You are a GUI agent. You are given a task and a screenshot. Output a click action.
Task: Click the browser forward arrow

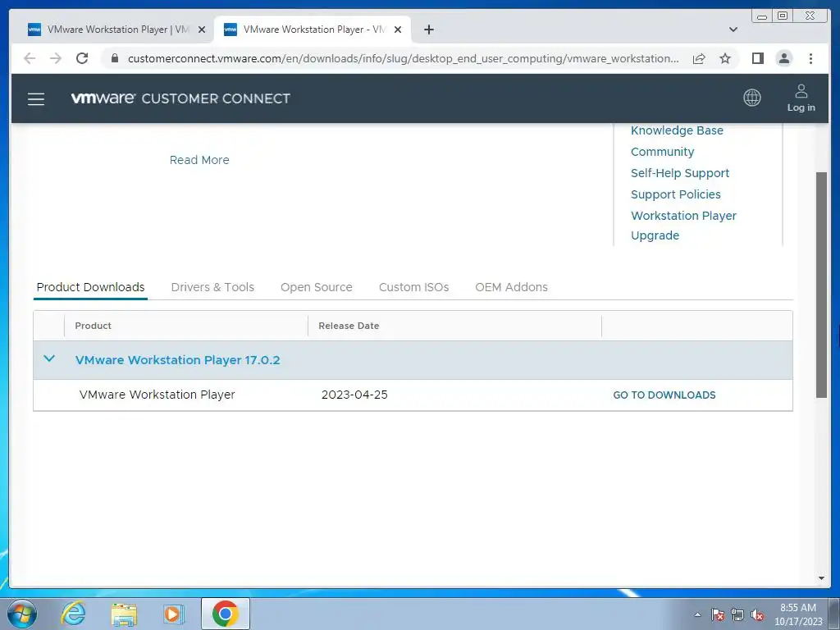point(55,58)
